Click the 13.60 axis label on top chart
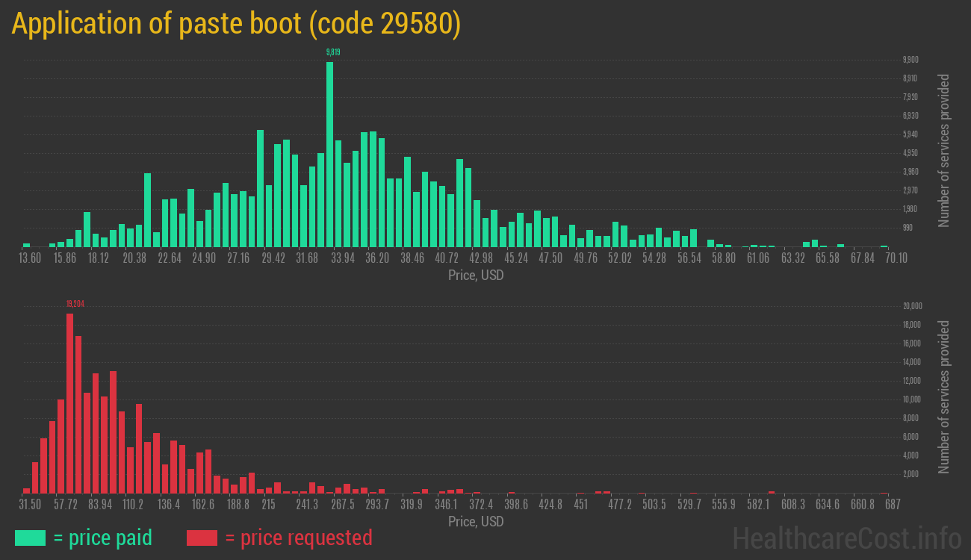This screenshot has height=560, width=971. (x=30, y=258)
